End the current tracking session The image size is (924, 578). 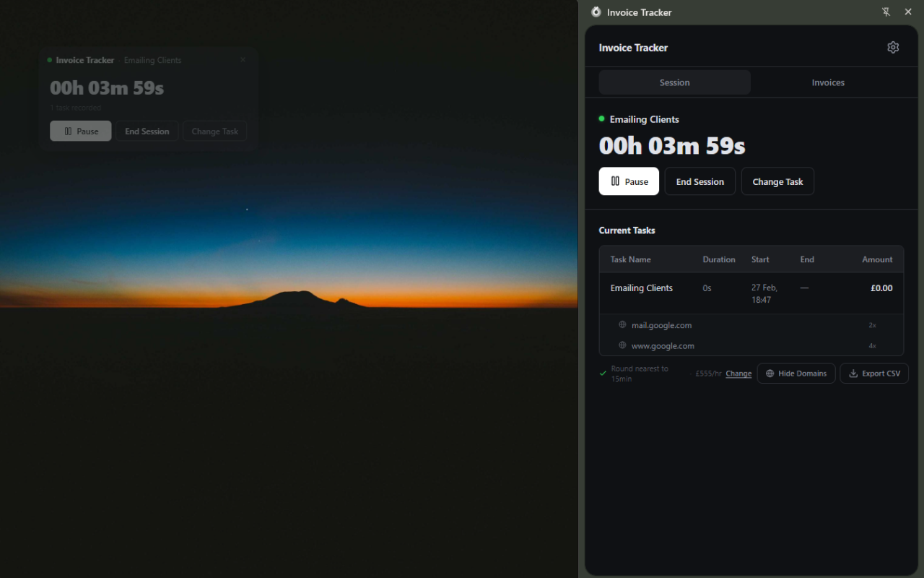pyautogui.click(x=699, y=181)
